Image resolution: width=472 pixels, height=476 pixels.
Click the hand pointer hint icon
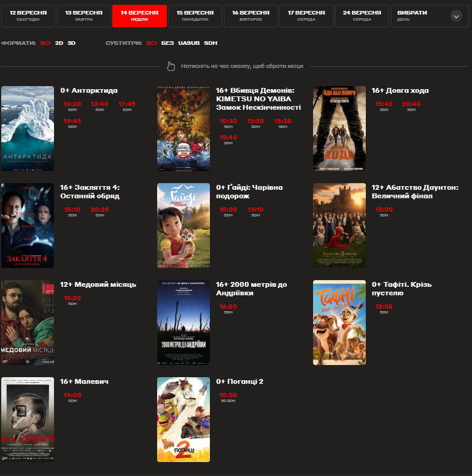pos(170,65)
